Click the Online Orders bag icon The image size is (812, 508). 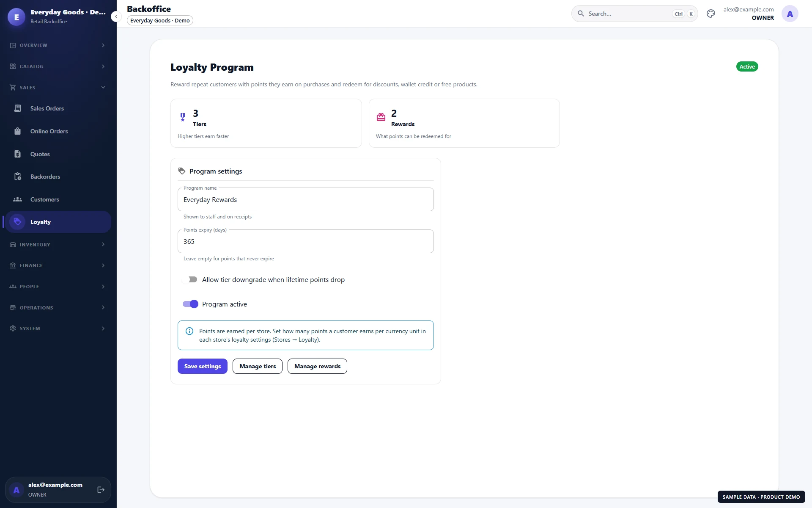[17, 131]
